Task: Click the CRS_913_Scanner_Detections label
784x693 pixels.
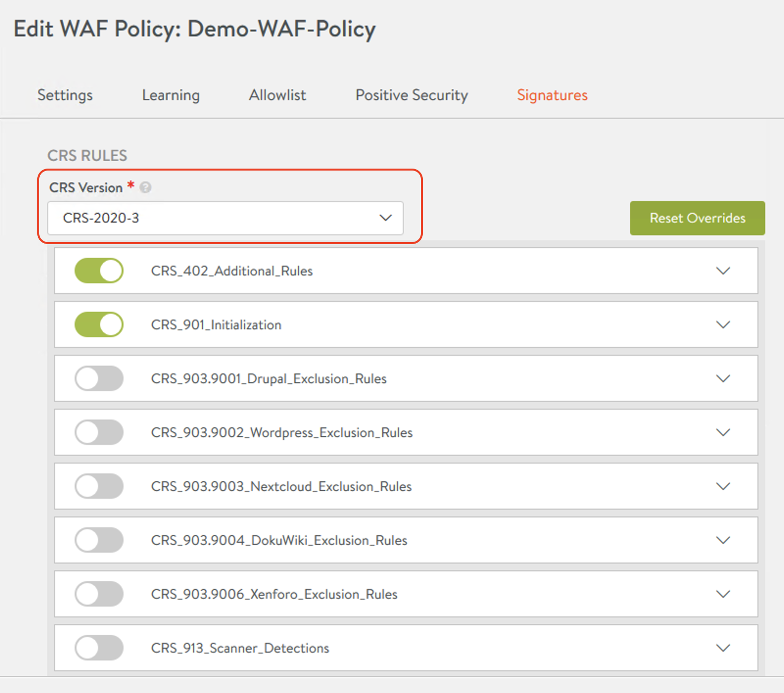Action: pyautogui.click(x=240, y=648)
